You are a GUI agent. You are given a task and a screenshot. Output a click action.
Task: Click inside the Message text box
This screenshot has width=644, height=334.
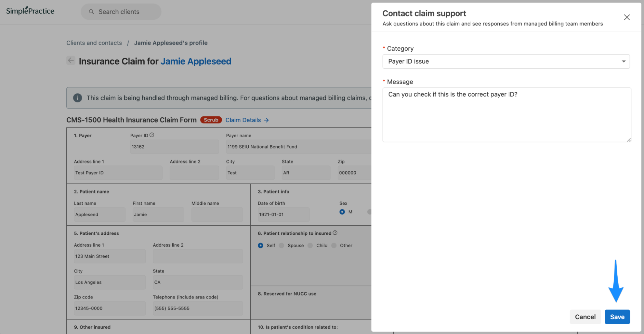tap(506, 115)
